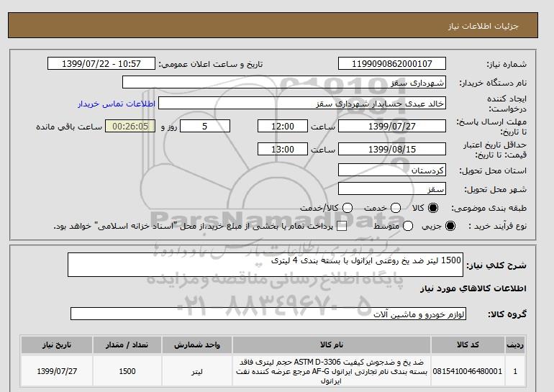Click the واحد شمارش column header

pyautogui.click(x=197, y=345)
